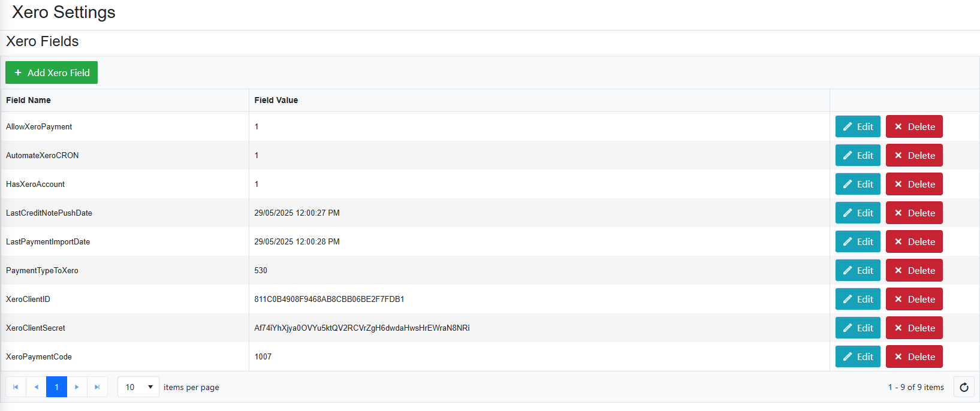This screenshot has width=980, height=411.
Task: Click the client secret value starting Af74iYhX
Action: [362, 328]
